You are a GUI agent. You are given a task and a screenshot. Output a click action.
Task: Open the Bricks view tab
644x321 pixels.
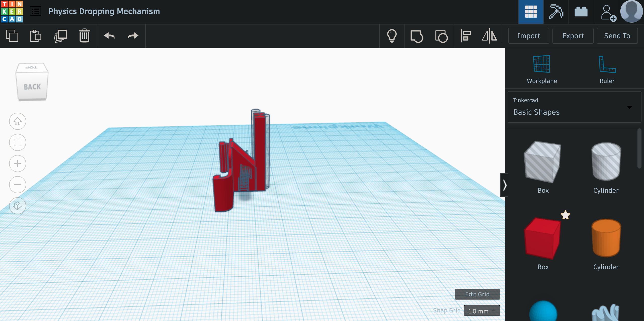581,12
